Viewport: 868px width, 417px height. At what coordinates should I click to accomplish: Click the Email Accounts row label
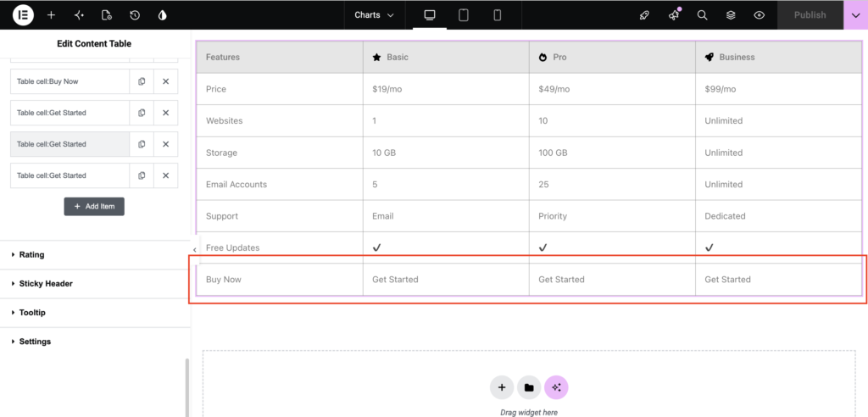[x=236, y=185]
